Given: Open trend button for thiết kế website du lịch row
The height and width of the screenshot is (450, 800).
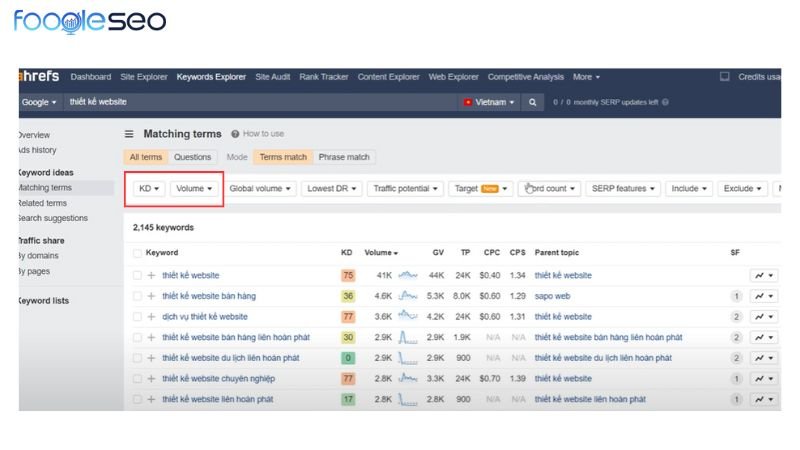Looking at the screenshot, I should [764, 358].
